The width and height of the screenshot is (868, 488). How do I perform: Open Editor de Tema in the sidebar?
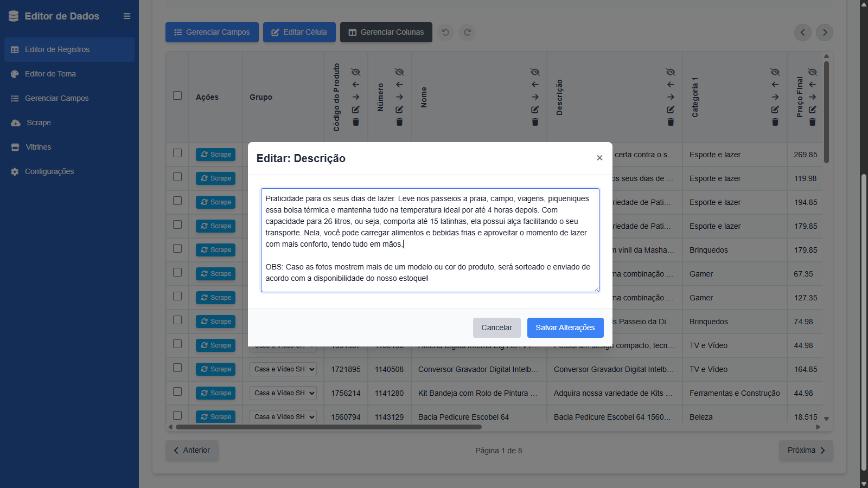(x=50, y=74)
